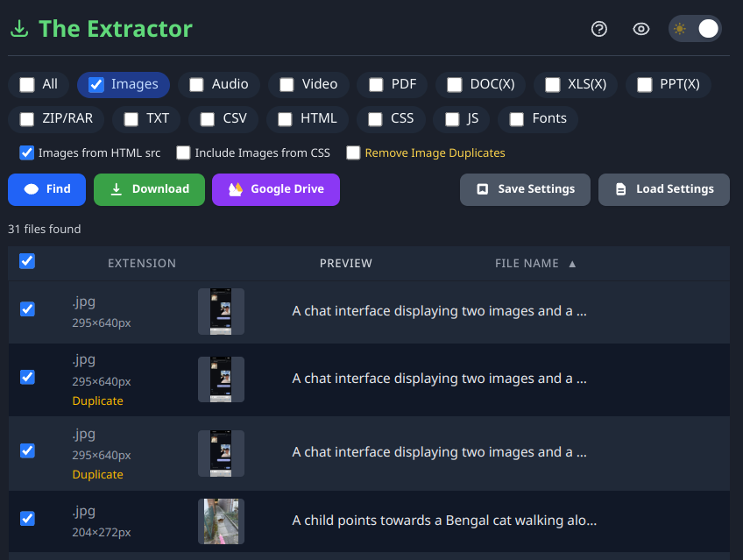Open the Bengal cat image thumbnail
This screenshot has width=743, height=560.
222,521
